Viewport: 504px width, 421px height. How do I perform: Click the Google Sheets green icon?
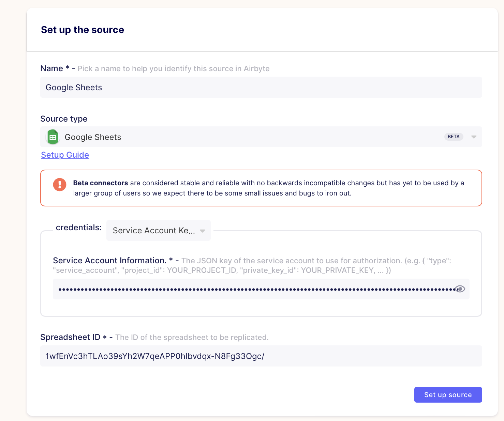point(53,137)
